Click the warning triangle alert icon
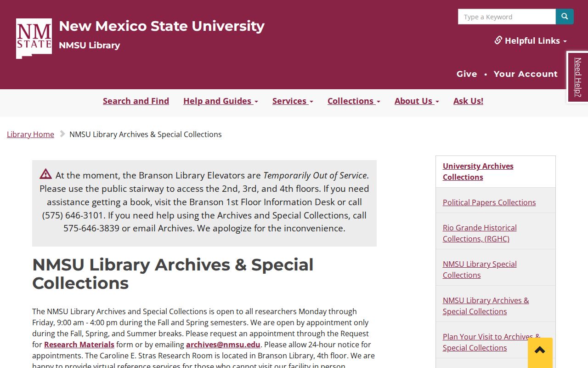This screenshot has height=368, width=588. tap(45, 174)
